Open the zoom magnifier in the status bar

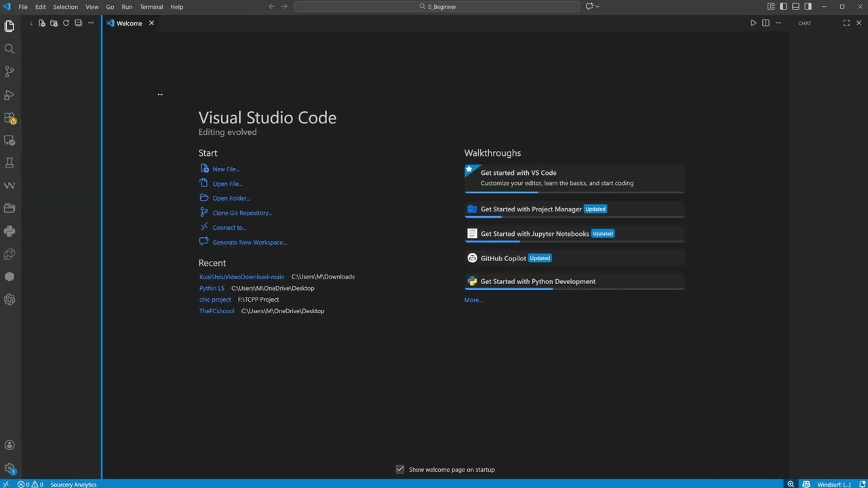point(791,484)
